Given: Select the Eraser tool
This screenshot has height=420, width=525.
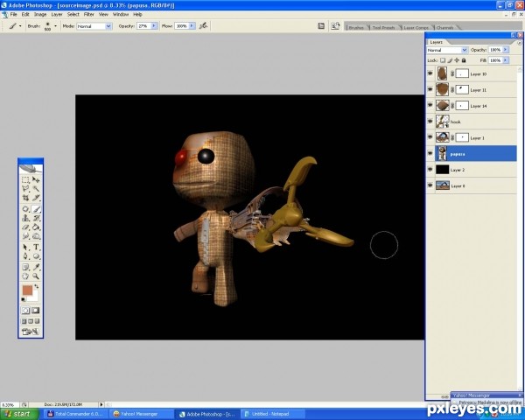Looking at the screenshot, I should tap(25, 227).
